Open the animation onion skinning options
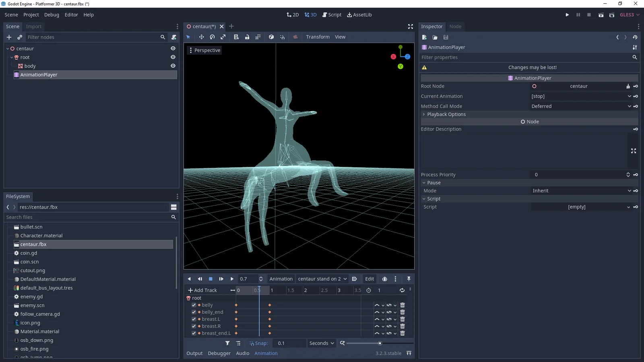 click(385, 279)
